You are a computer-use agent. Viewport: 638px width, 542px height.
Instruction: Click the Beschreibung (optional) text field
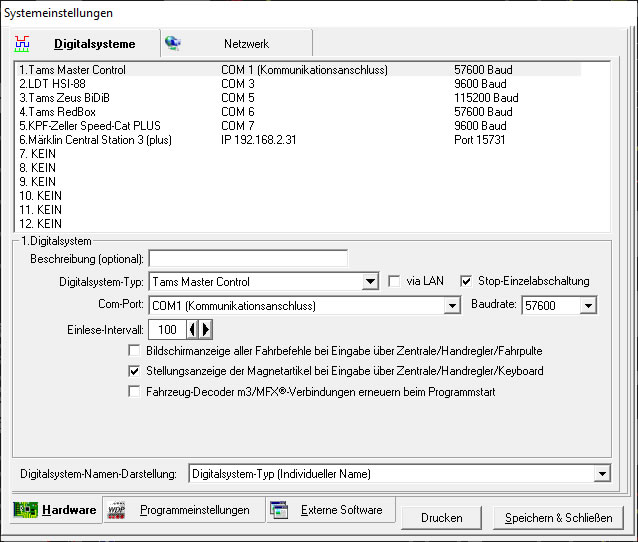tap(248, 259)
